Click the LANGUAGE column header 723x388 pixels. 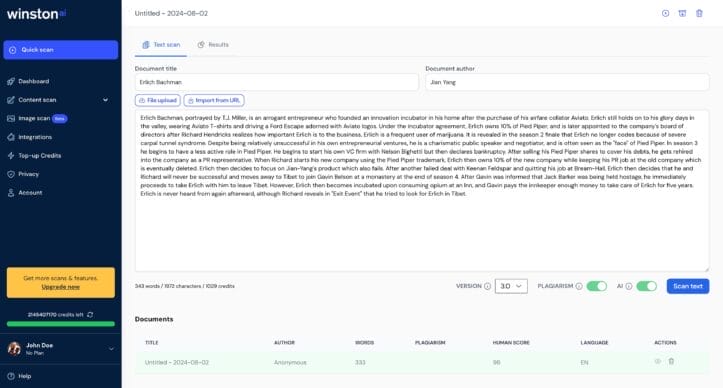click(x=594, y=343)
